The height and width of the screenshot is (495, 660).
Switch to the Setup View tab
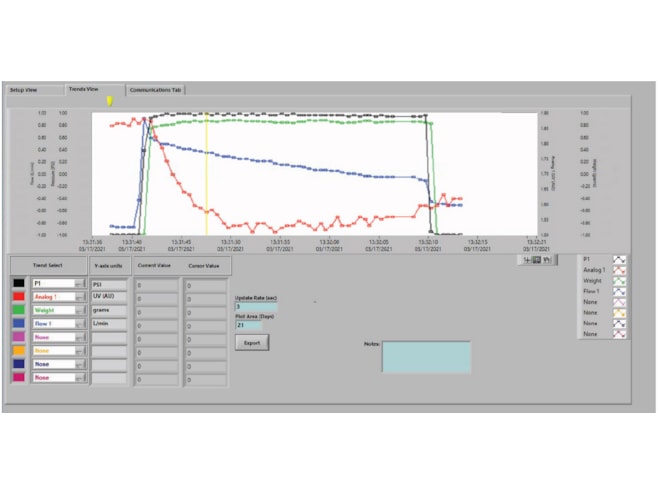24,89
